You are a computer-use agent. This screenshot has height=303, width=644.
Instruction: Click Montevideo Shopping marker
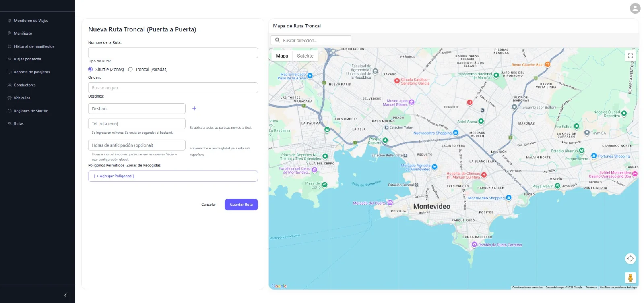[x=509, y=198]
